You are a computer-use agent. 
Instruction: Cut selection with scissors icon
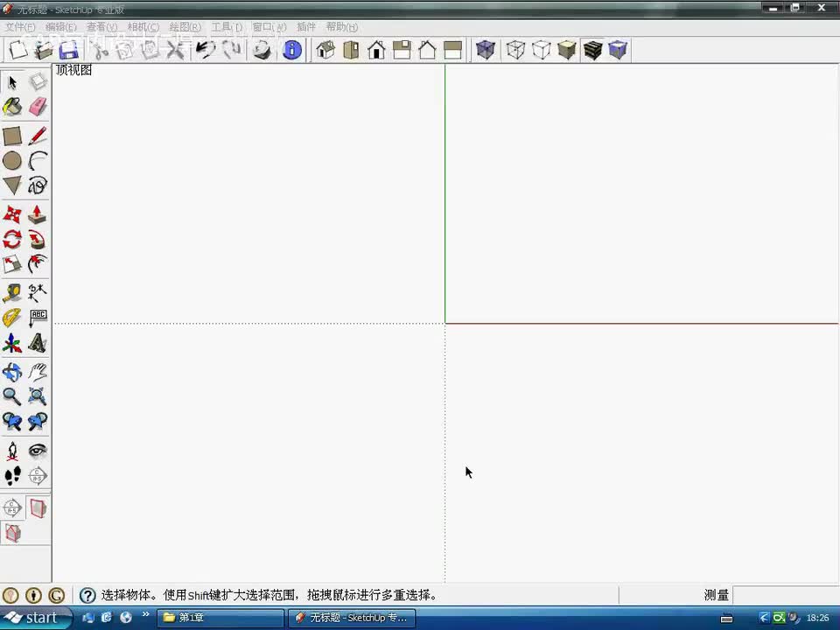point(100,50)
